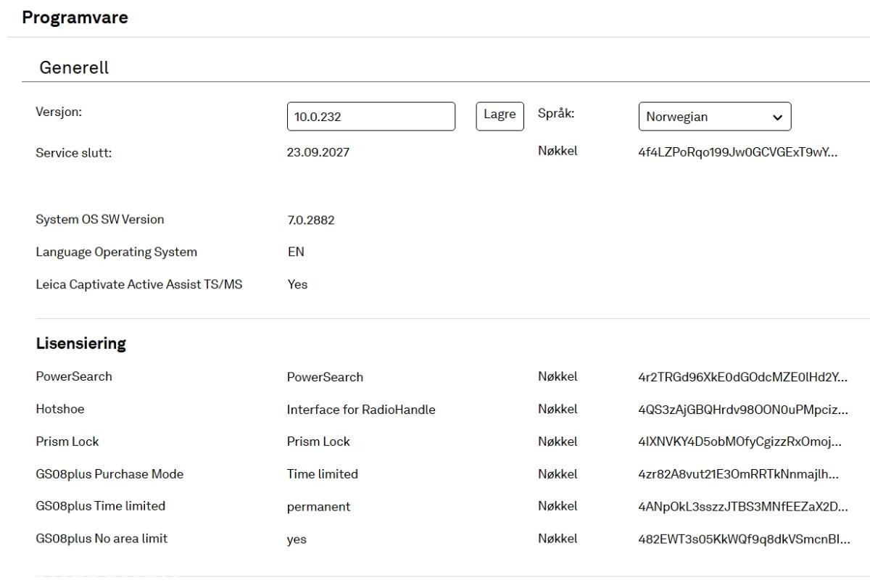The image size is (870, 588).
Task: Click the permanent value for GS08plus Time limited
Action: (x=319, y=507)
